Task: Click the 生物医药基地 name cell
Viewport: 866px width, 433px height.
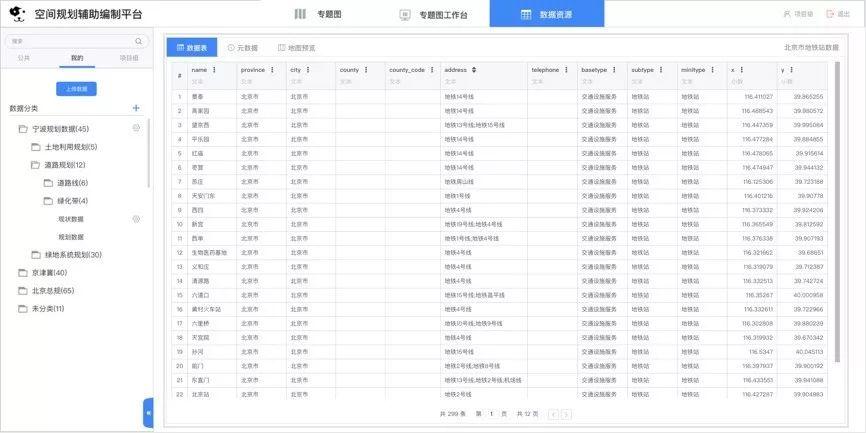Action: pyautogui.click(x=212, y=252)
